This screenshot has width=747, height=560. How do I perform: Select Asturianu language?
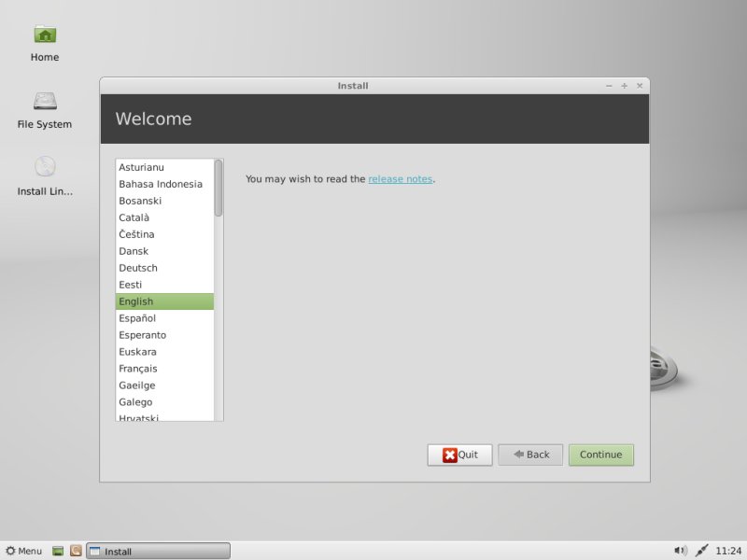click(x=164, y=167)
